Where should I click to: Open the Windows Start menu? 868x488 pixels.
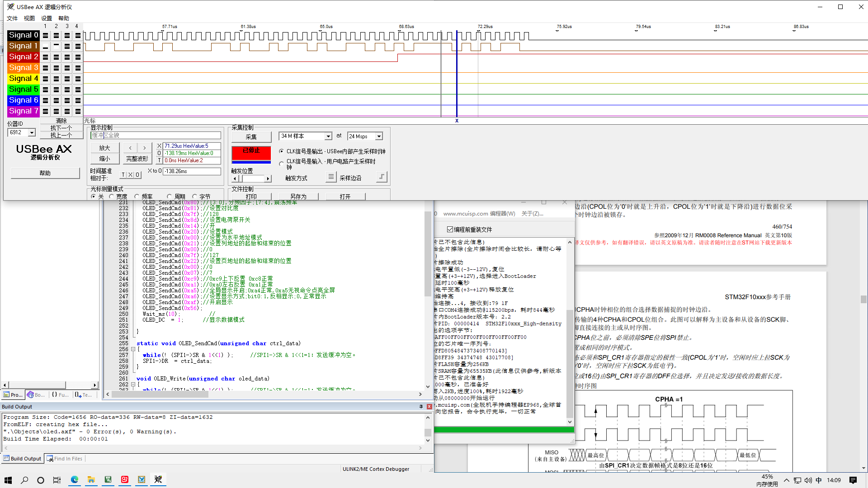8,480
